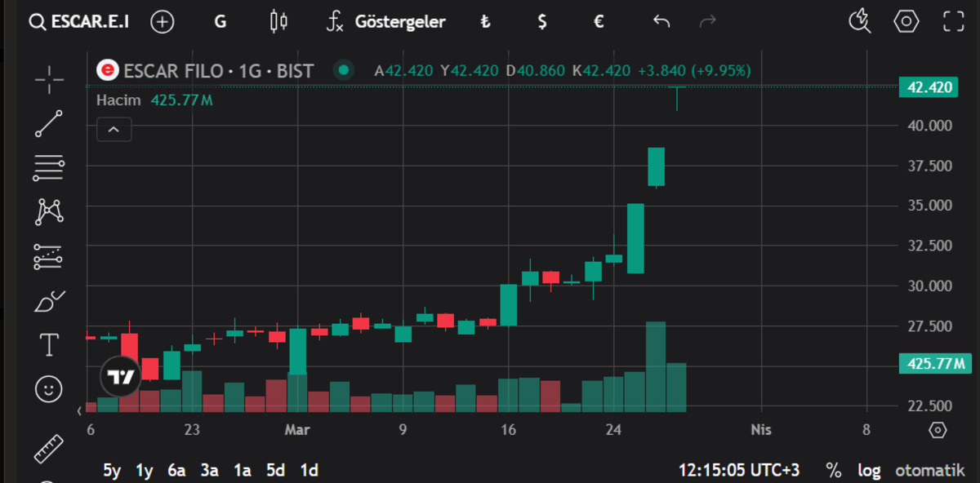980x483 pixels.
Task: Switch currency to euro symbol
Action: [x=599, y=21]
